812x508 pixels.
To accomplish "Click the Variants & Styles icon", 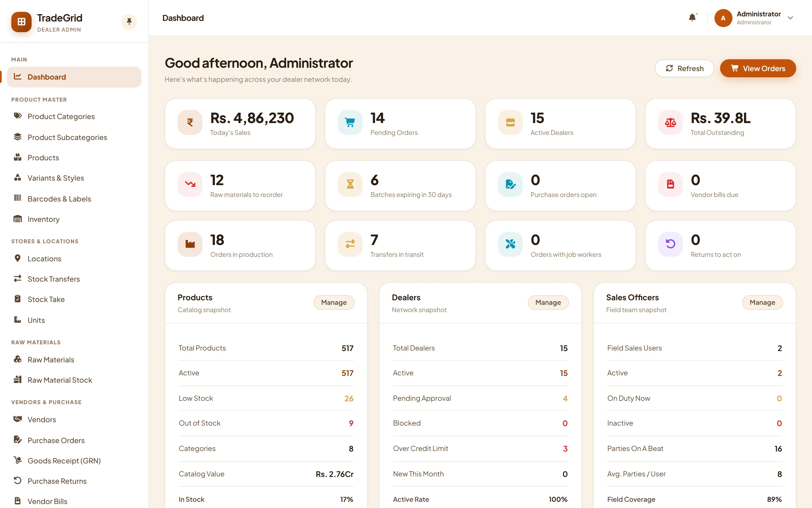I will 17,178.
